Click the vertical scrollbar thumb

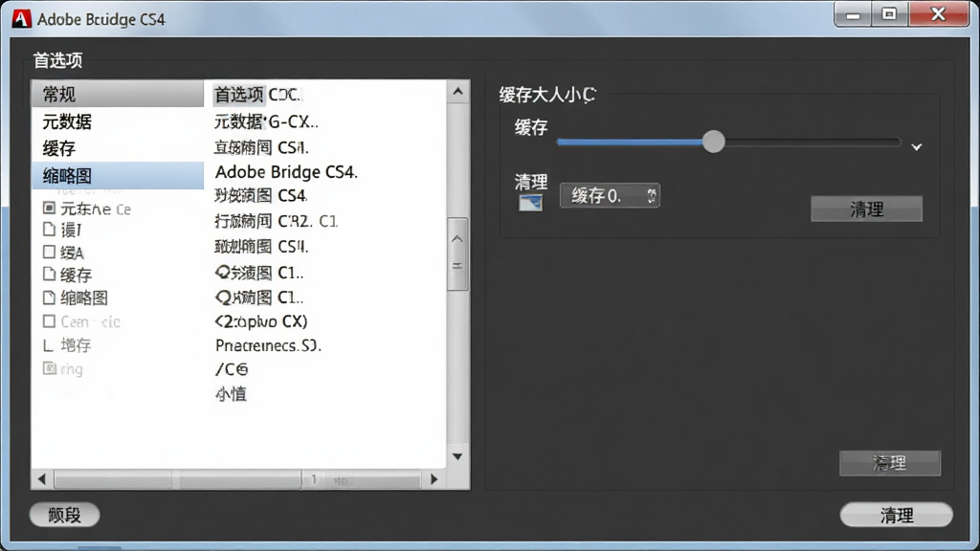click(x=457, y=254)
